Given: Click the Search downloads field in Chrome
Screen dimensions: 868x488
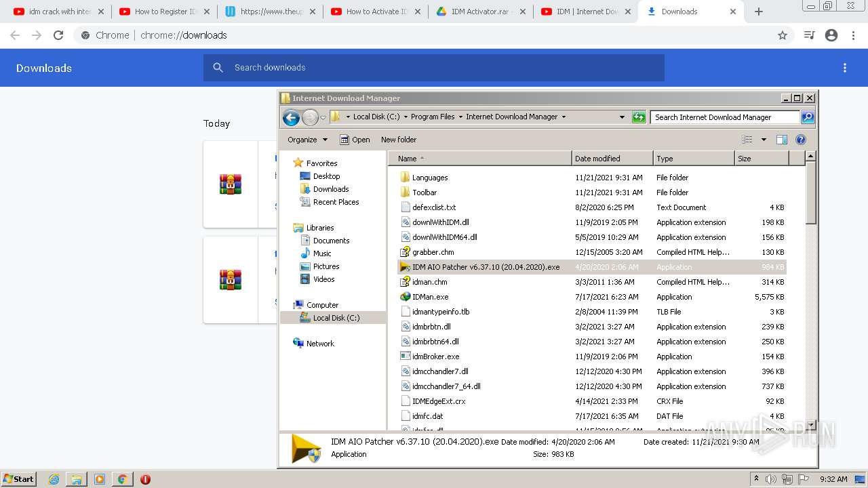Looking at the screenshot, I should 434,68.
